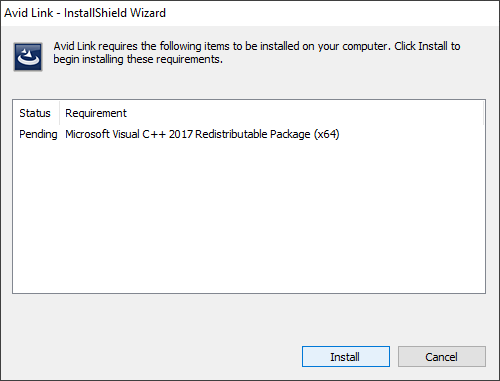Click the divider between Status and Requirement

[x=59, y=113]
